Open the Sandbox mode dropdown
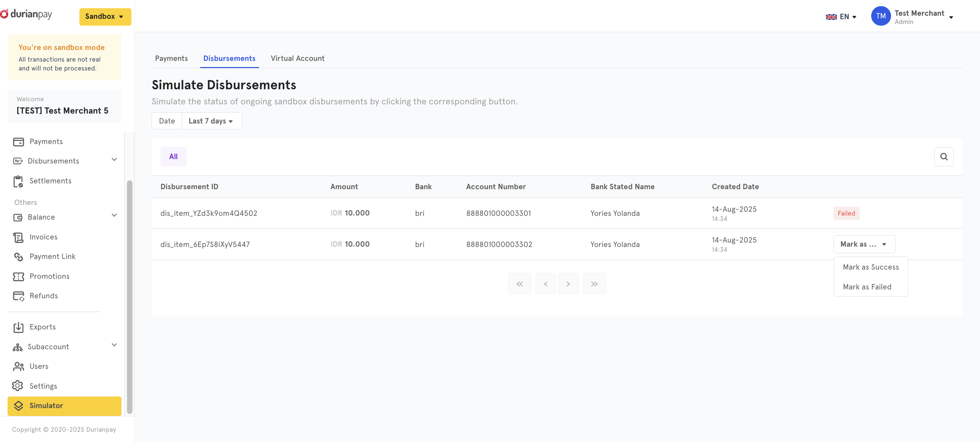Viewport: 980px width, 442px height. point(105,17)
